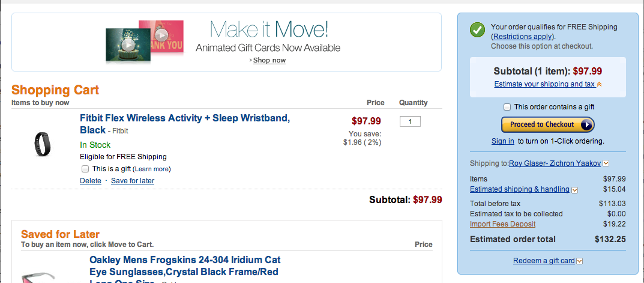
Task: Expand Estimated shipping & handling dropdown
Action: coord(574,190)
